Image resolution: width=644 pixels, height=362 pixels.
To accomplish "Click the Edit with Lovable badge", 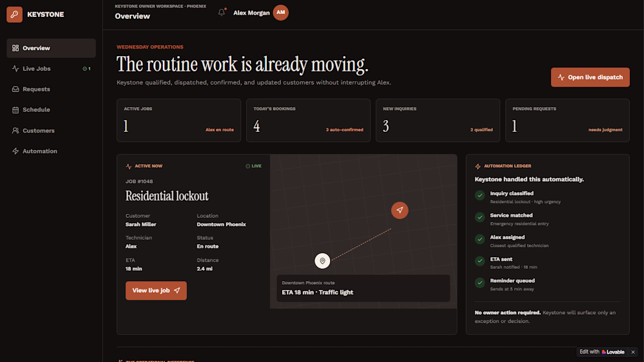I will 602,351.
